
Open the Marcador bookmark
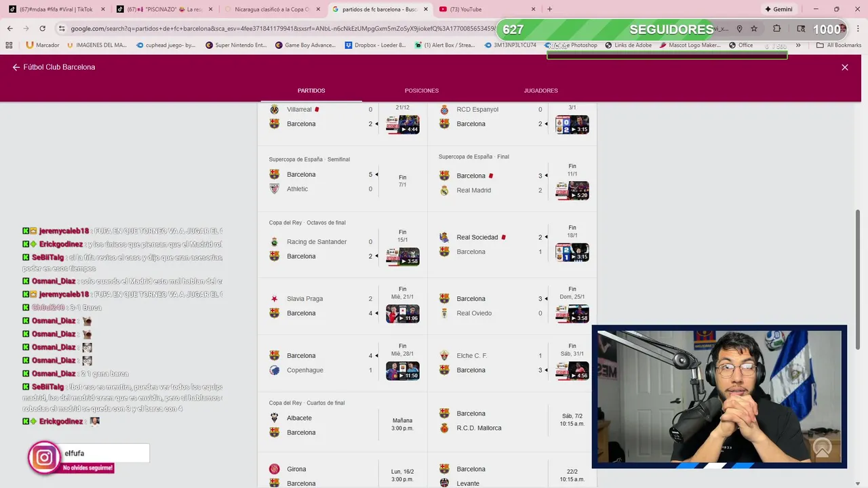click(x=42, y=45)
